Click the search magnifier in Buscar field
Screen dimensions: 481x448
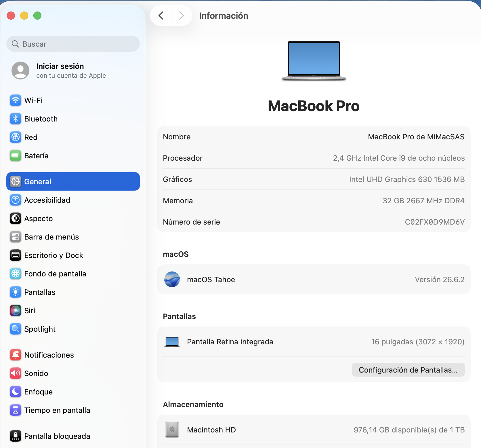click(15, 44)
